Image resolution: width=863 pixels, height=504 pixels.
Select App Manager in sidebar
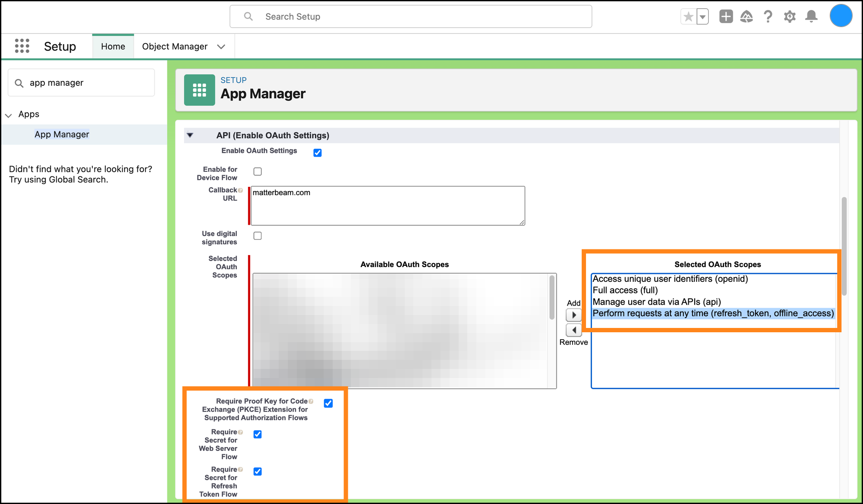[x=62, y=134]
